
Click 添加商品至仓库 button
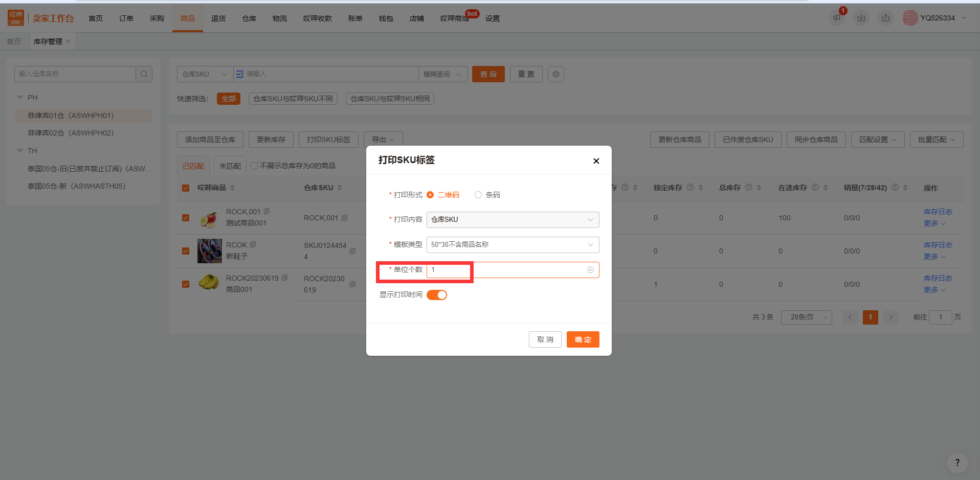click(x=210, y=140)
